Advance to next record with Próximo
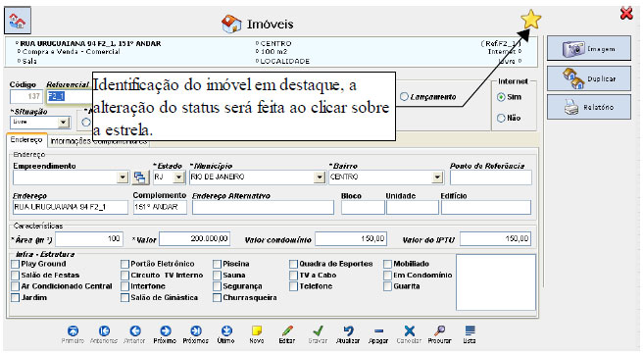 165,331
